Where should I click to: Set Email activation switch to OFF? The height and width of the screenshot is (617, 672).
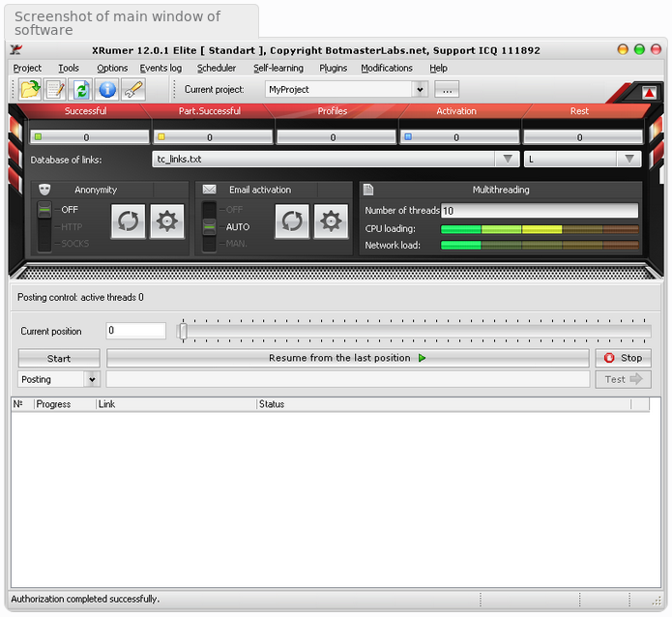(234, 210)
